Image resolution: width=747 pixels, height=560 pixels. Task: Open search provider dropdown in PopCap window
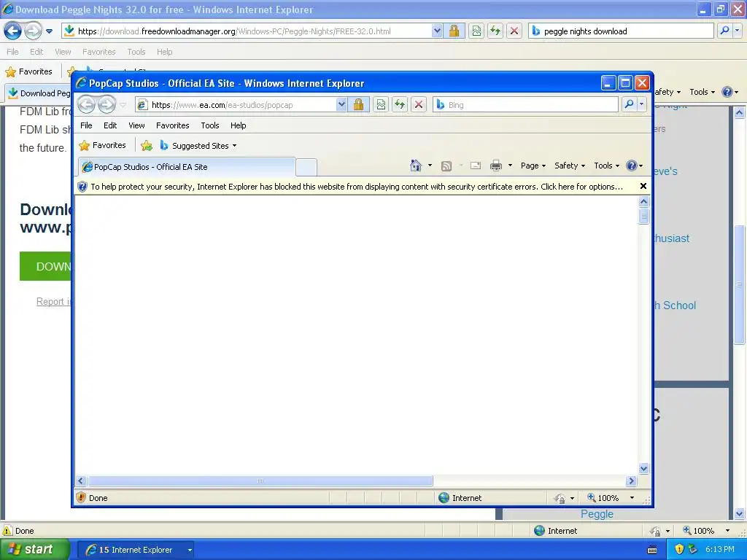point(642,104)
